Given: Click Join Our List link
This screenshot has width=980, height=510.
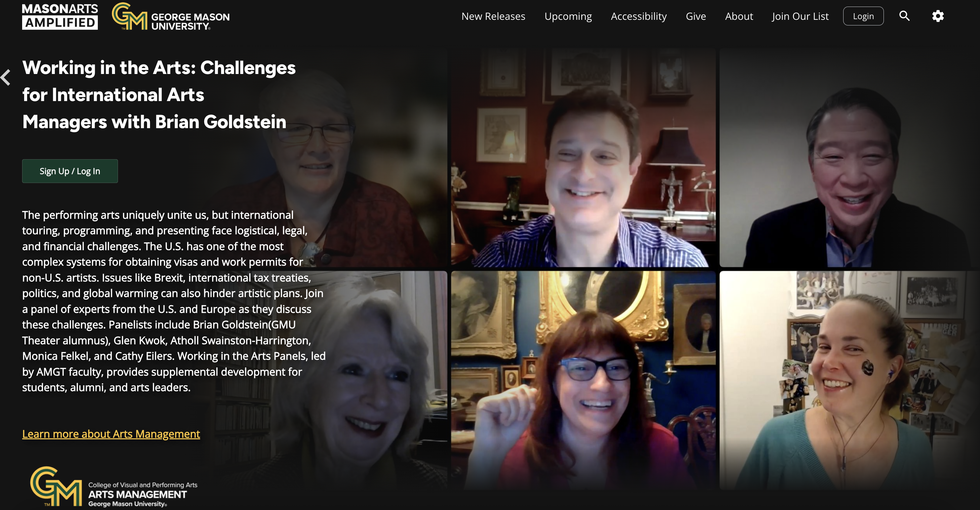Looking at the screenshot, I should (800, 17).
